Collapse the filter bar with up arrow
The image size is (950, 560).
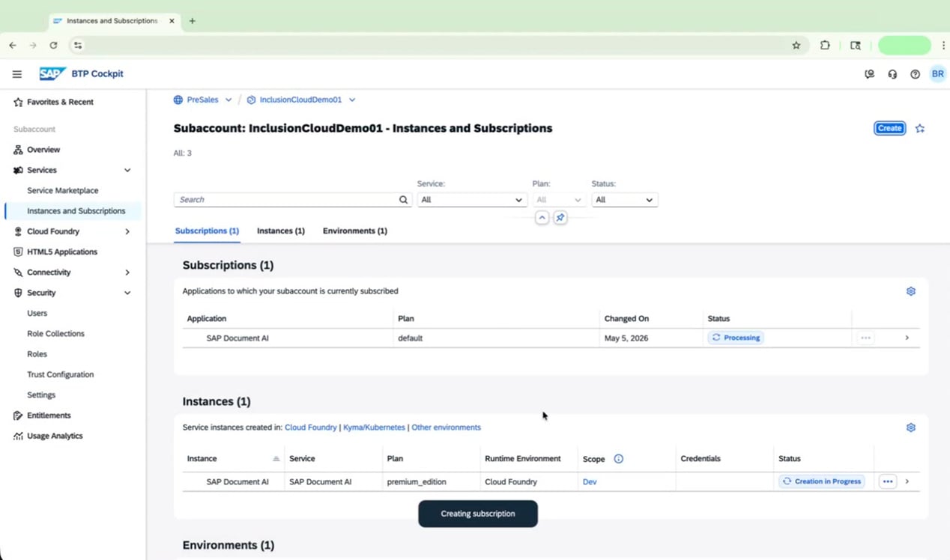(542, 218)
